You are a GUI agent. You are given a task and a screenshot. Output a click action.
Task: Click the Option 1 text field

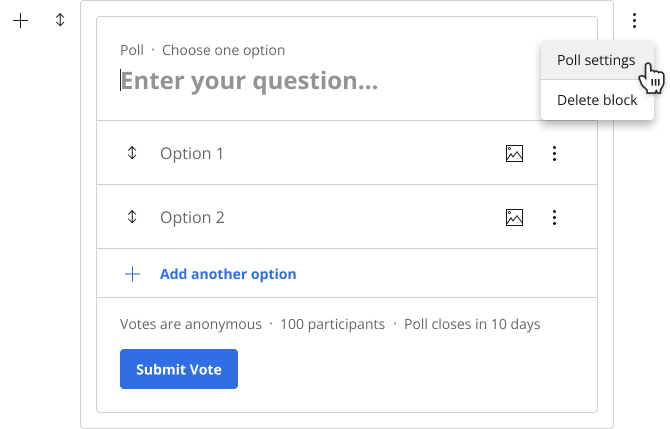click(325, 153)
